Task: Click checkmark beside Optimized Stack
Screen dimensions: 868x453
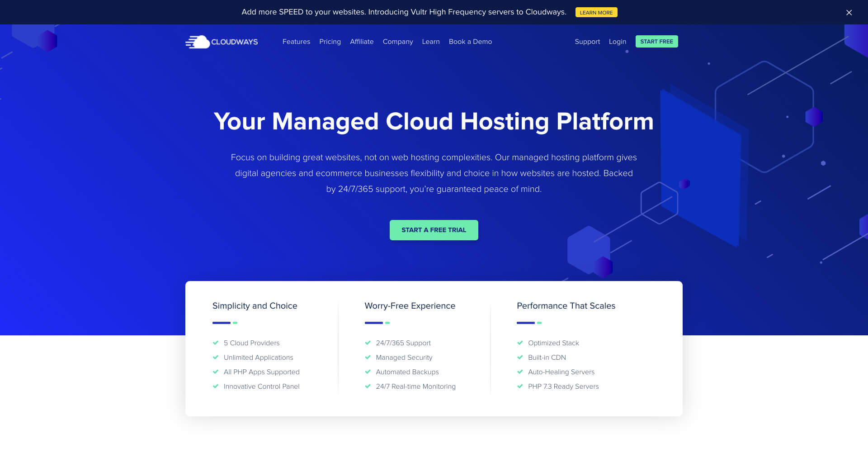Action: (x=520, y=343)
